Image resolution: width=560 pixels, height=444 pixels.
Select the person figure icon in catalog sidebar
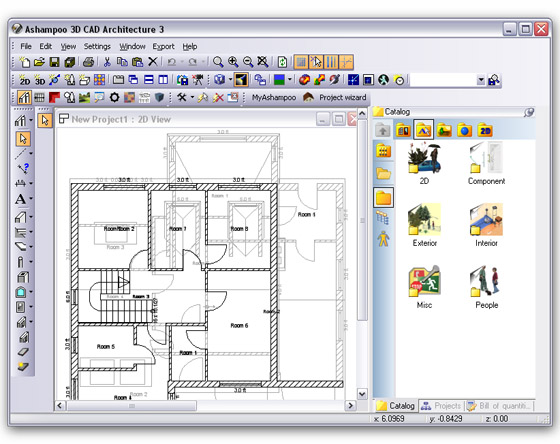[x=383, y=239]
